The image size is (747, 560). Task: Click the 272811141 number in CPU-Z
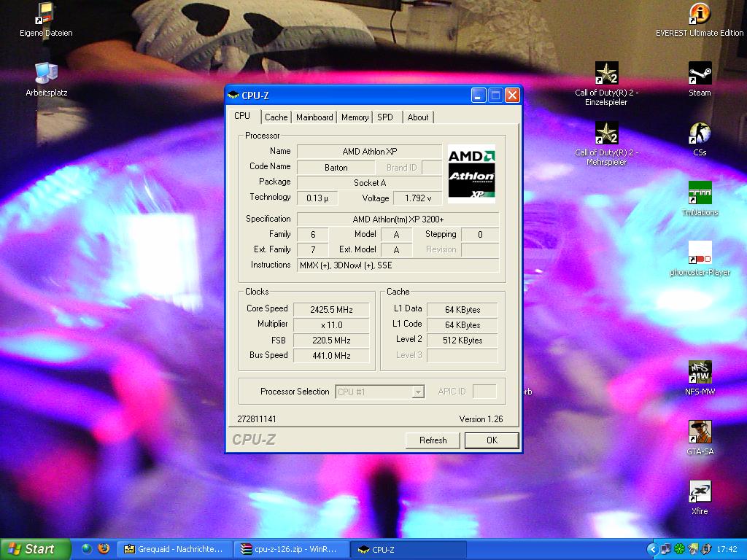(256, 419)
